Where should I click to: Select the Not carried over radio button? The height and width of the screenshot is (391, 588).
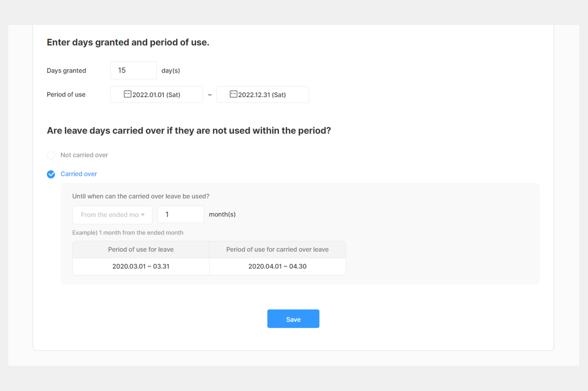pos(51,155)
